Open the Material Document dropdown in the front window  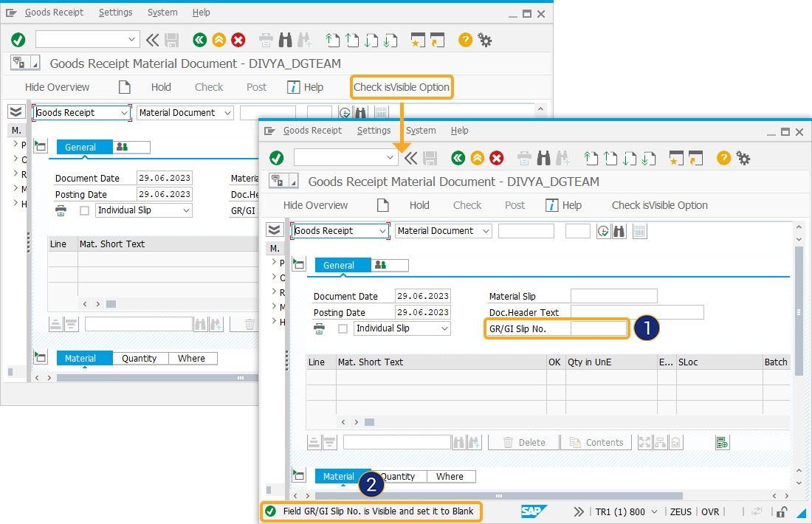coord(486,231)
